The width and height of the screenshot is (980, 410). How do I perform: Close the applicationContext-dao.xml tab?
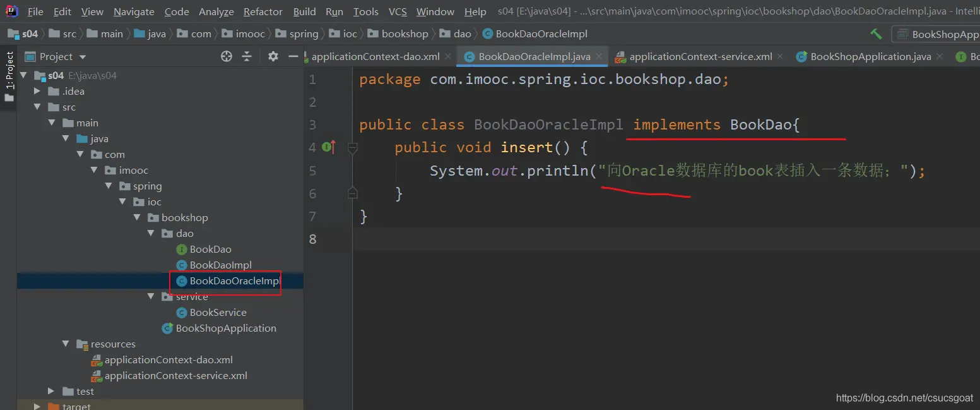[448, 56]
